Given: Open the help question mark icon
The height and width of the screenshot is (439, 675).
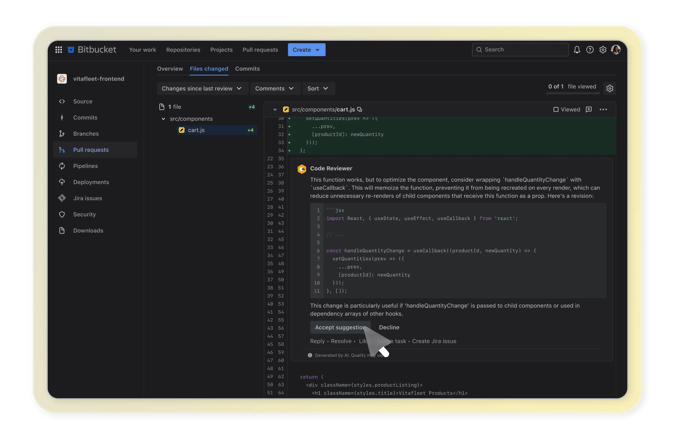Looking at the screenshot, I should 590,50.
